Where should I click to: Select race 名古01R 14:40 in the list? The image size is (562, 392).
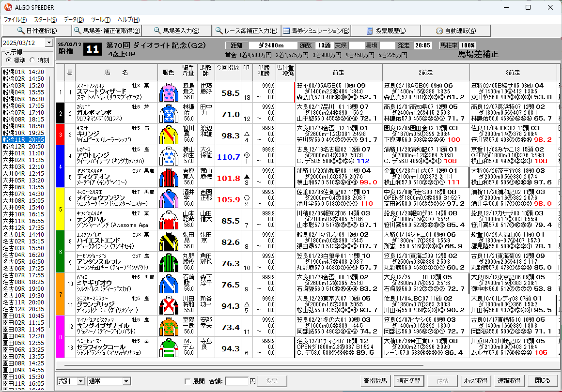(24, 235)
